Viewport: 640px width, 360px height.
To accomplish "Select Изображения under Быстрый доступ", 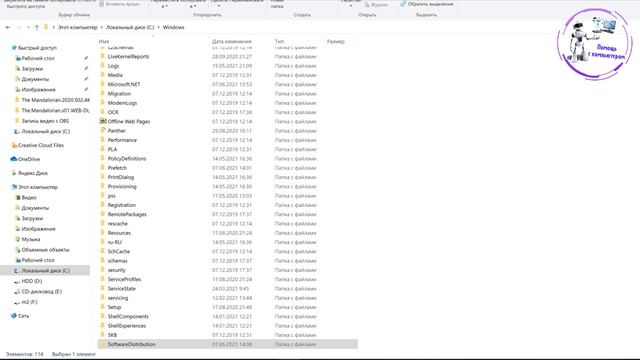I will point(38,89).
